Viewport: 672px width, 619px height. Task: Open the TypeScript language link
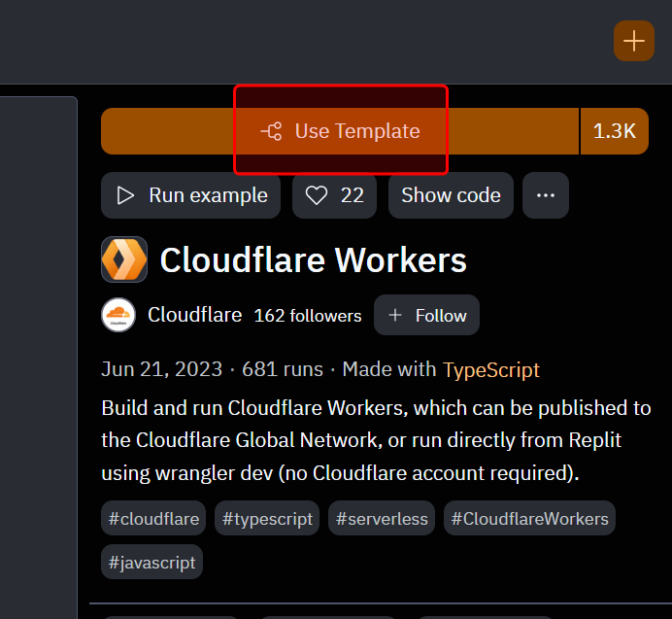coord(490,369)
